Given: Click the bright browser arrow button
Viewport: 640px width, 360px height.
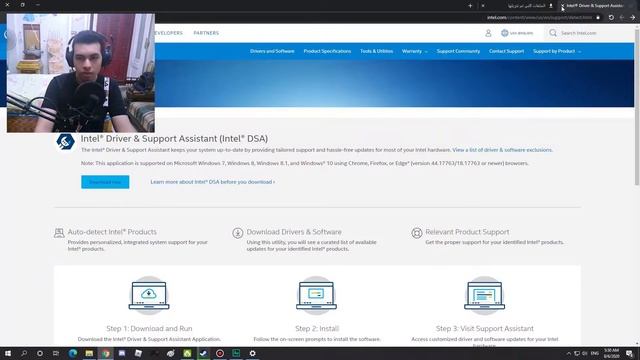Looking at the screenshot, I should click(x=632, y=18).
